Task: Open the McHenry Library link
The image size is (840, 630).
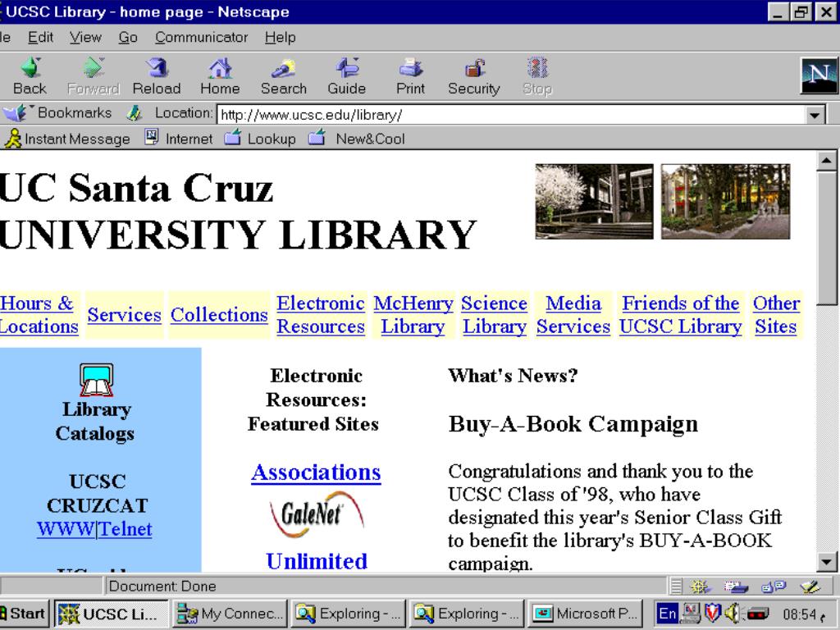Action: (413, 315)
